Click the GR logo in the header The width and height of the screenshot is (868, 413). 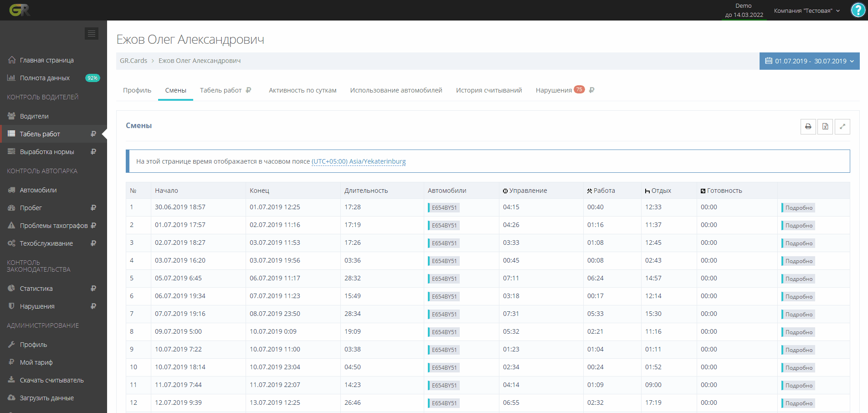[20, 10]
